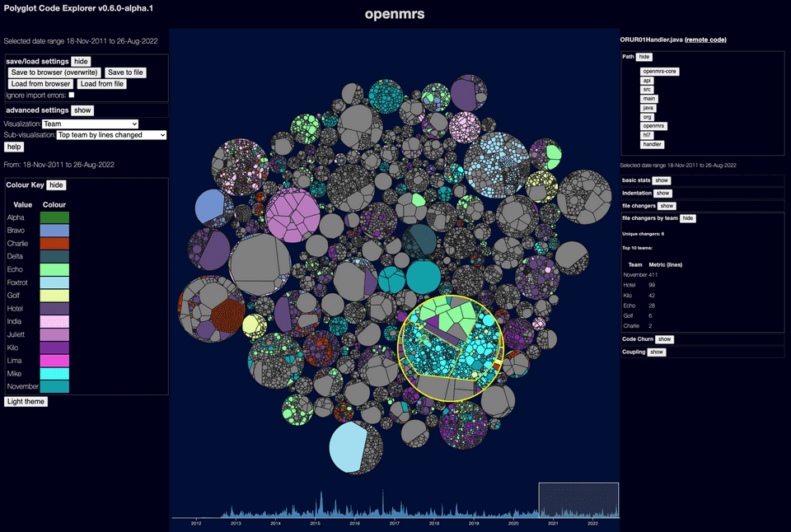This screenshot has width=791, height=532.
Task: Click the 2018 mark on the timeline
Action: tap(434, 524)
